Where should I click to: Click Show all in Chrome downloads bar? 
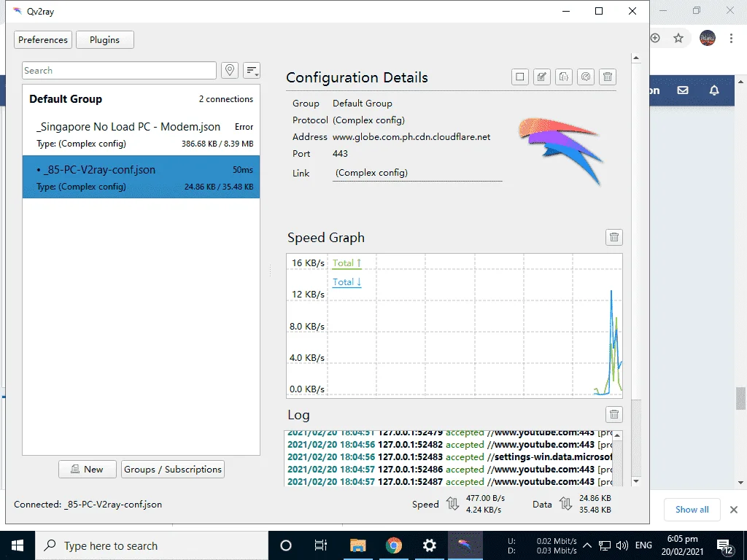(692, 510)
